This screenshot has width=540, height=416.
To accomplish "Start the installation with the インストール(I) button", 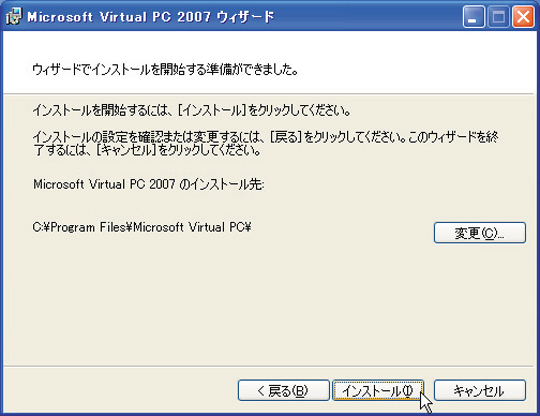I will [x=378, y=390].
